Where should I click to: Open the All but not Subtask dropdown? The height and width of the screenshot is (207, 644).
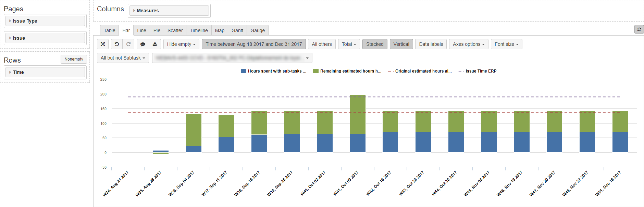(x=123, y=58)
